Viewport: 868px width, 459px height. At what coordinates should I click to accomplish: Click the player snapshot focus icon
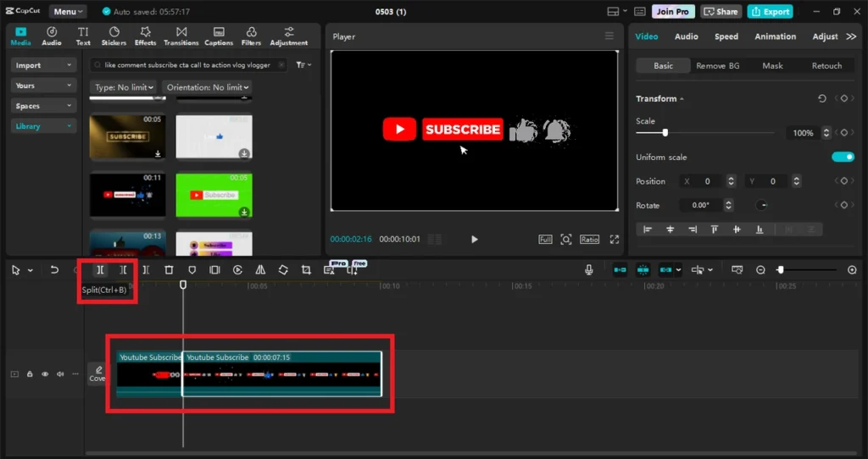565,240
